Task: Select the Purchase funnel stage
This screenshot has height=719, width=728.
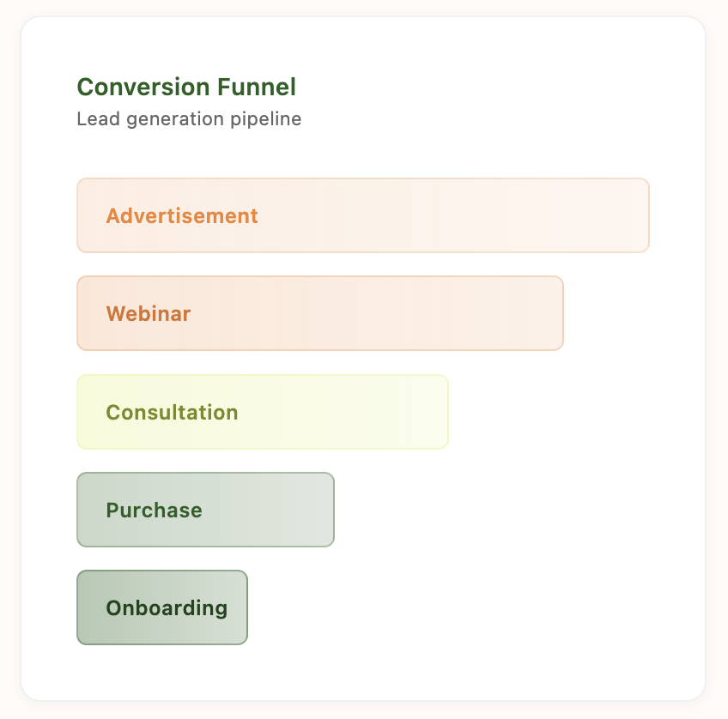Action: point(205,510)
